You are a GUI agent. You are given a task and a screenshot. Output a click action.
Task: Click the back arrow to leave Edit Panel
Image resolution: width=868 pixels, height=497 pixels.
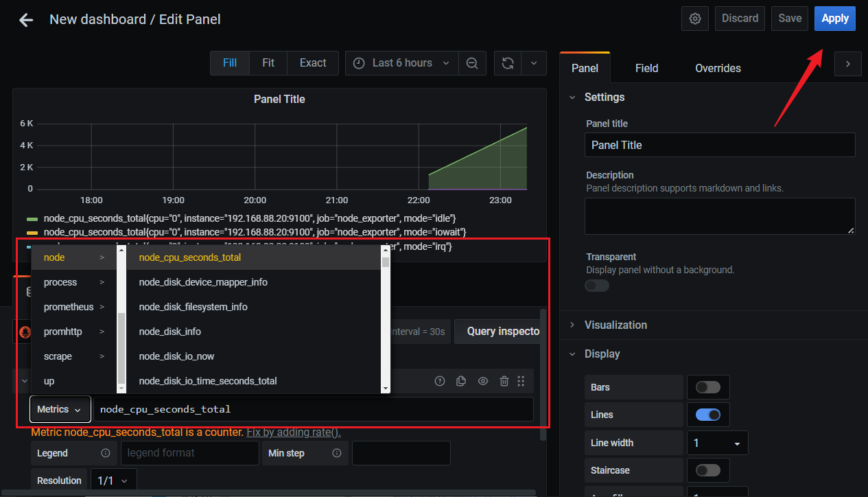26,20
